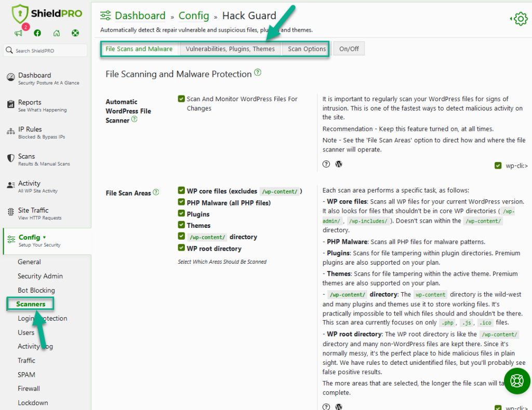Toggle Scan And Monitor WordPress Files checkbox
This screenshot has height=410, width=532.
pos(181,99)
